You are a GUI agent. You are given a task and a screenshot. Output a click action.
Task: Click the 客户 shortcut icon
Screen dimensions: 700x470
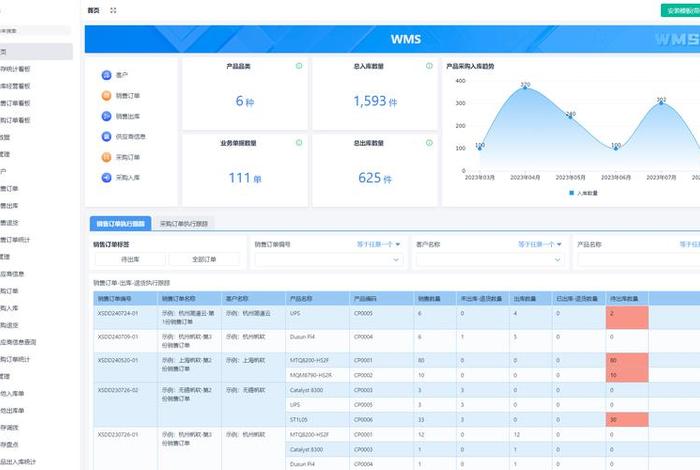tap(107, 75)
